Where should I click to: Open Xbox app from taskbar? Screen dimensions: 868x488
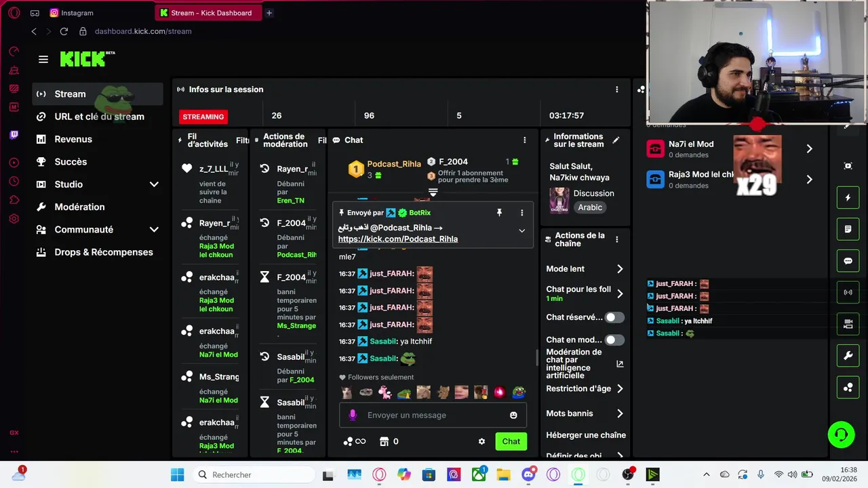click(479, 474)
